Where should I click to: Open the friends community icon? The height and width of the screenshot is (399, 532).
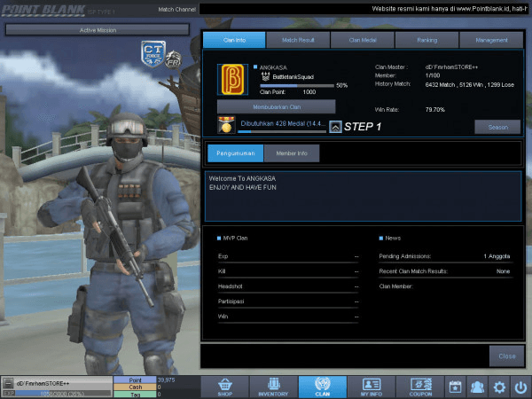477,387
